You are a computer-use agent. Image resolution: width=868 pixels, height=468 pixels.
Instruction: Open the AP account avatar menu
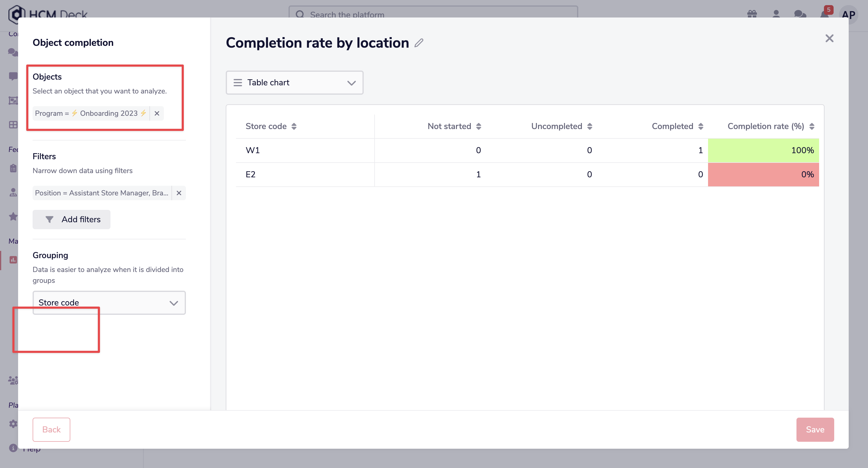click(848, 14)
